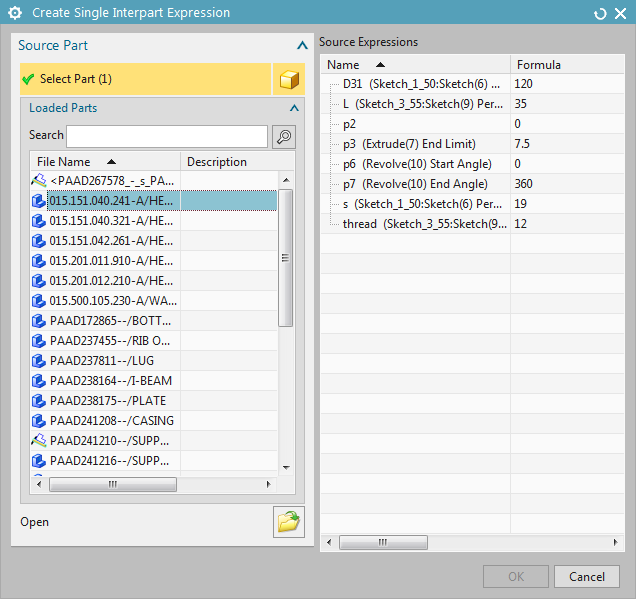Click the formula value 120
Screen dimensions: 636x599
524,84
